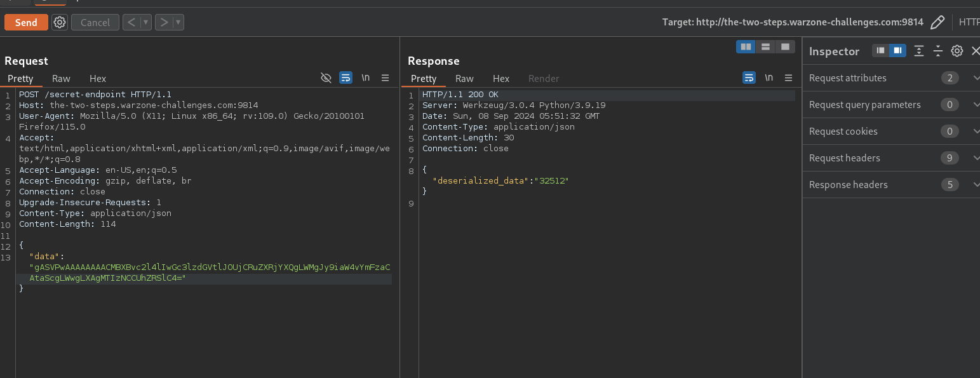The image size is (980, 378).
Task: Toggle word wrap in the Response panel
Action: (x=749, y=78)
